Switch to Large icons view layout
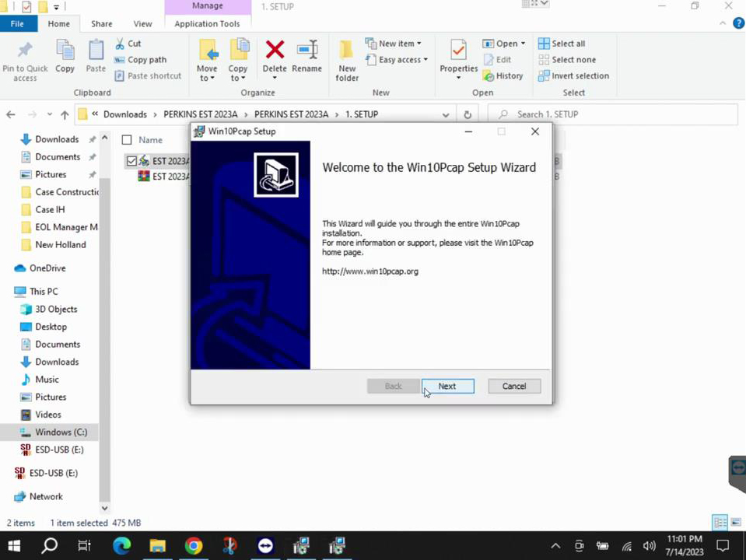746x560 pixels. (x=736, y=523)
